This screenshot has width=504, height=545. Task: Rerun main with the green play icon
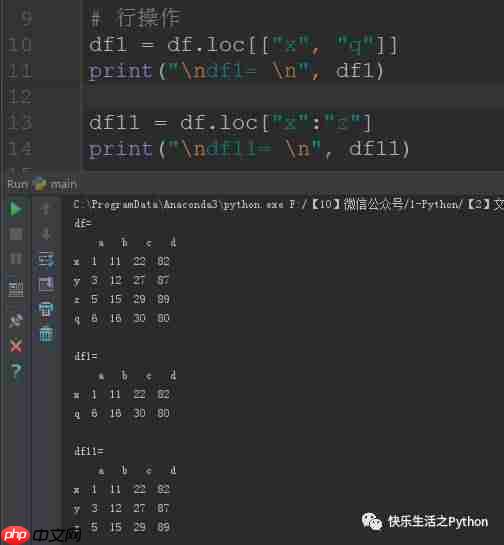(16, 209)
